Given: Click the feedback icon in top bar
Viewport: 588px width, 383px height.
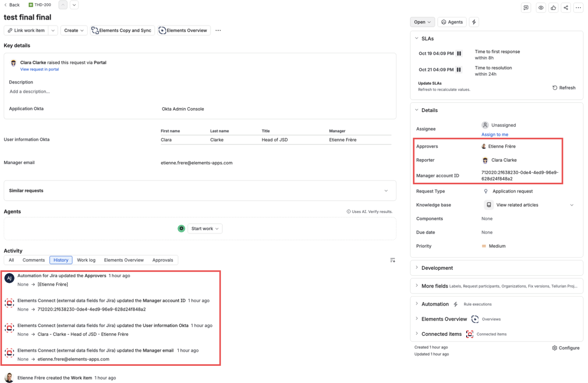Looking at the screenshot, I should 526,7.
